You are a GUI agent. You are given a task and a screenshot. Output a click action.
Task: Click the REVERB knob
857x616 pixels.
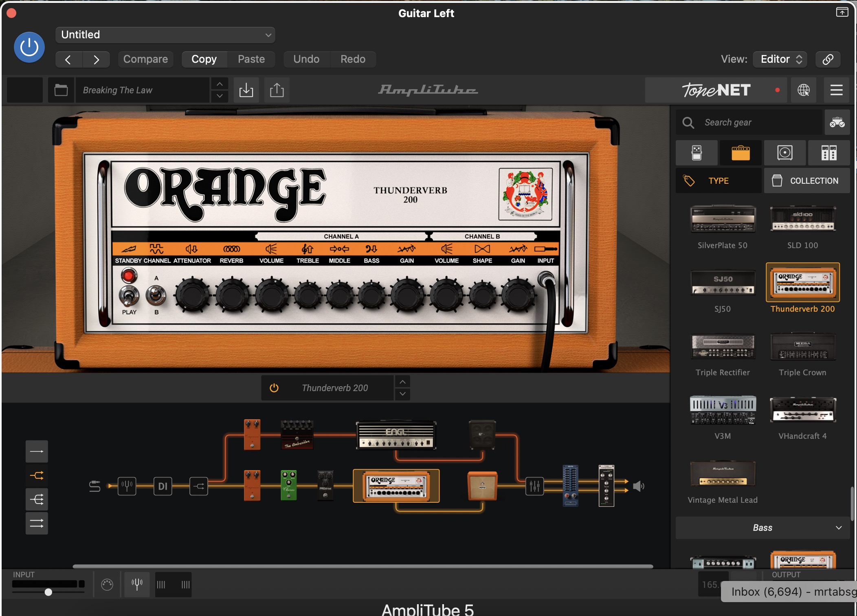click(232, 295)
